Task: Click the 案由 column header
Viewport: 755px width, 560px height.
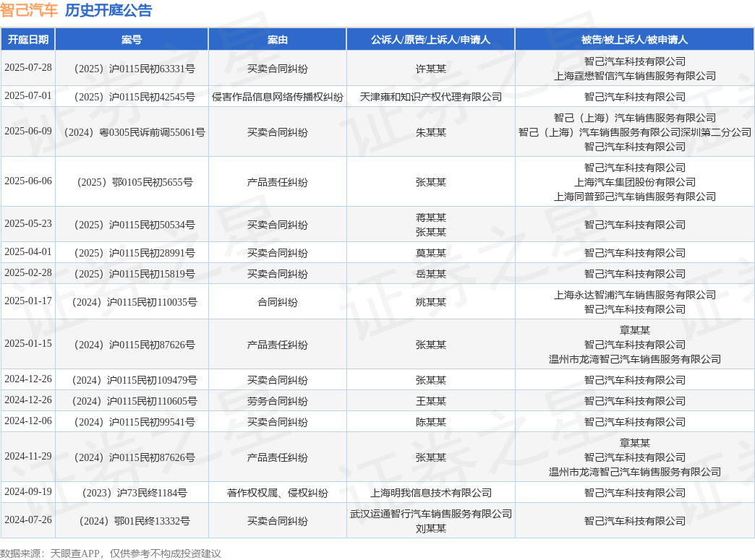Action: 278,40
